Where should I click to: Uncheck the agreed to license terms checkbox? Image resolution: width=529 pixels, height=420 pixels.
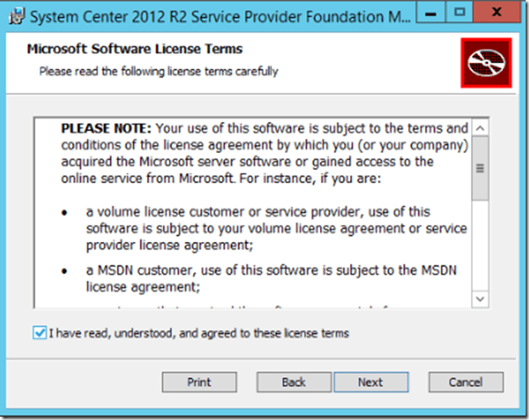point(39,333)
